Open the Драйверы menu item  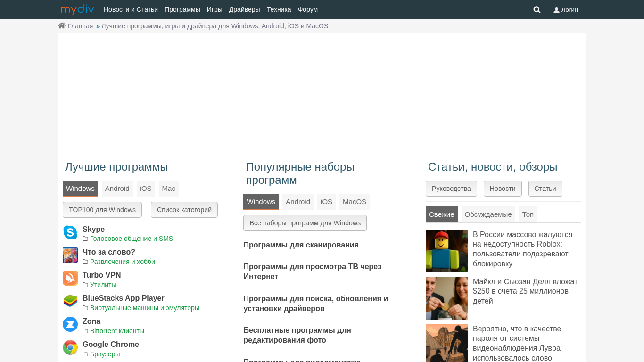pos(245,9)
